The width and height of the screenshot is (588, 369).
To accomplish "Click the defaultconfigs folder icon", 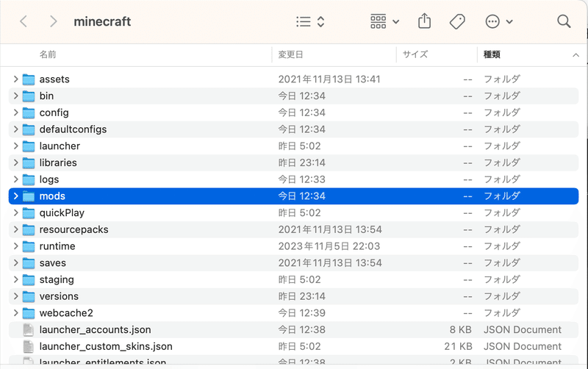I will 29,129.
